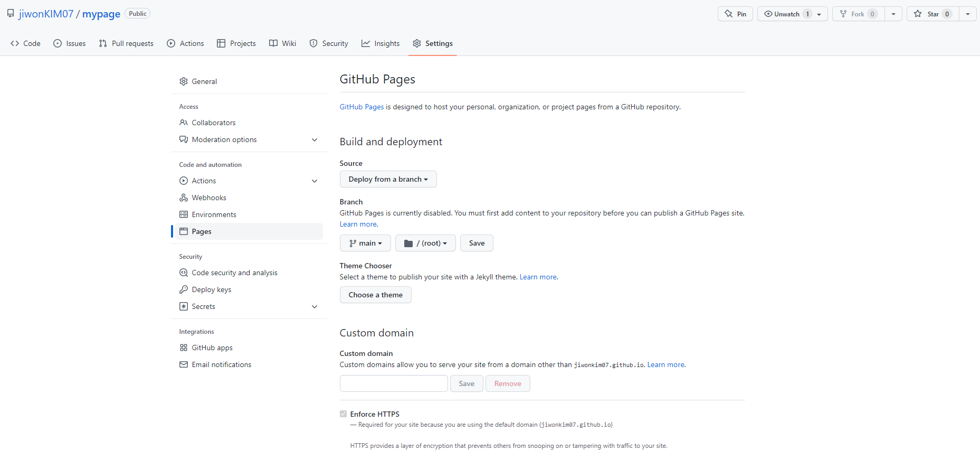
Task: Click the Secrets asterisk icon
Action: tap(184, 306)
